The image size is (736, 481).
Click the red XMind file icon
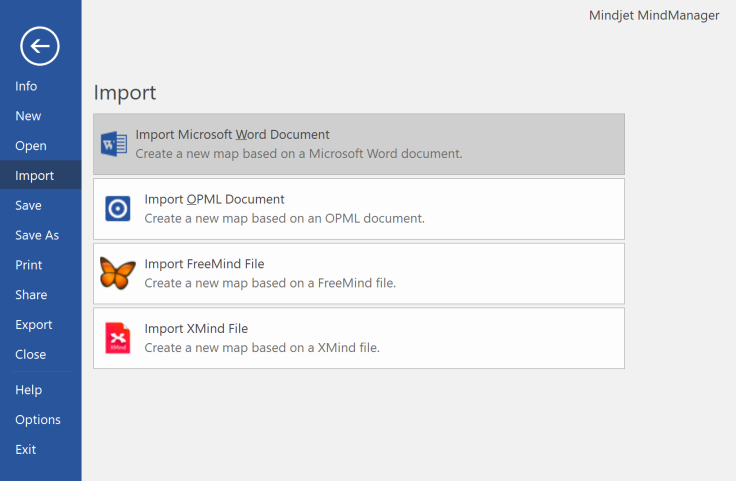(x=118, y=338)
